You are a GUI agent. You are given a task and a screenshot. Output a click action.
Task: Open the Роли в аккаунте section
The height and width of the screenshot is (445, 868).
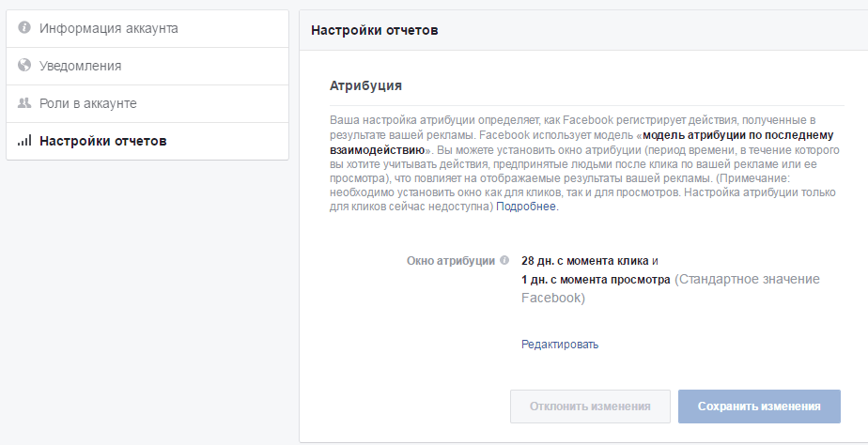click(87, 103)
